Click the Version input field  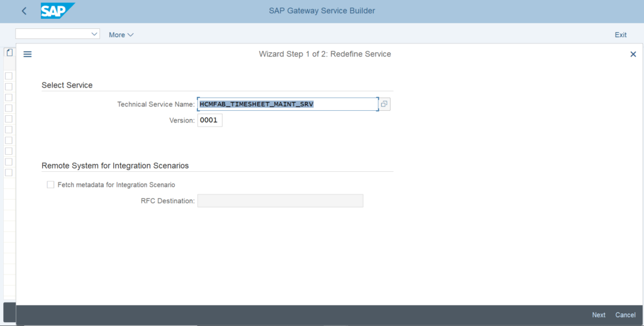(x=210, y=120)
